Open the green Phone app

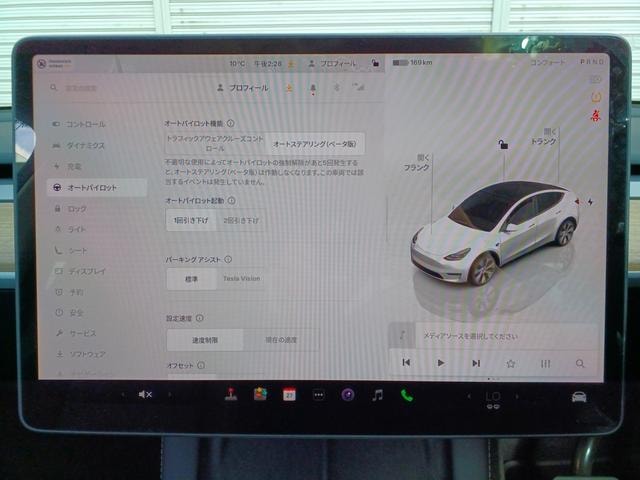(x=407, y=395)
